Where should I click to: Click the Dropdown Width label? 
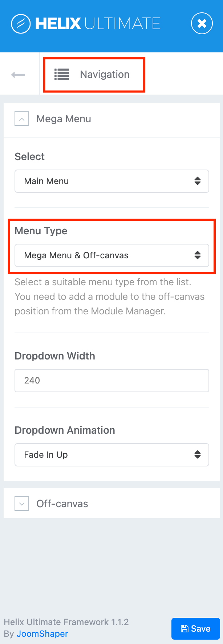click(55, 356)
